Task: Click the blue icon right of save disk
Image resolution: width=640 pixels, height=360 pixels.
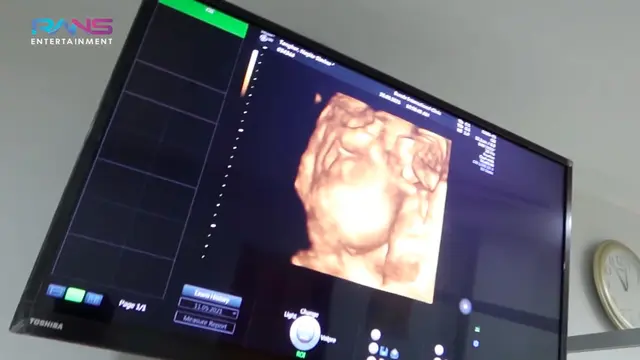Action: coord(394,354)
